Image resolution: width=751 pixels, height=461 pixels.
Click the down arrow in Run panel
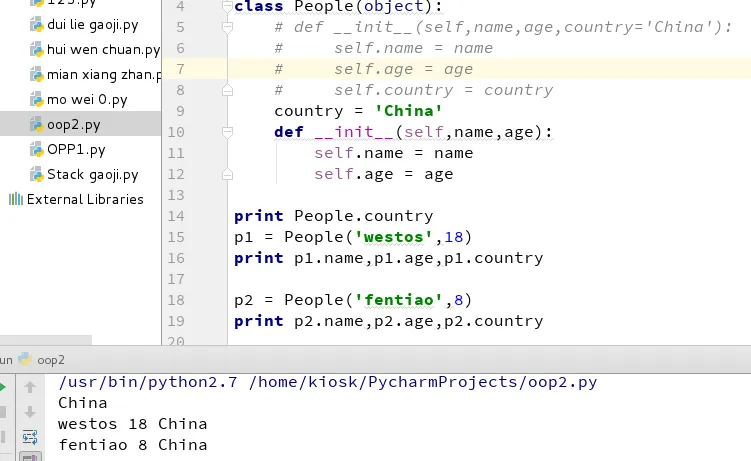pyautogui.click(x=30, y=412)
